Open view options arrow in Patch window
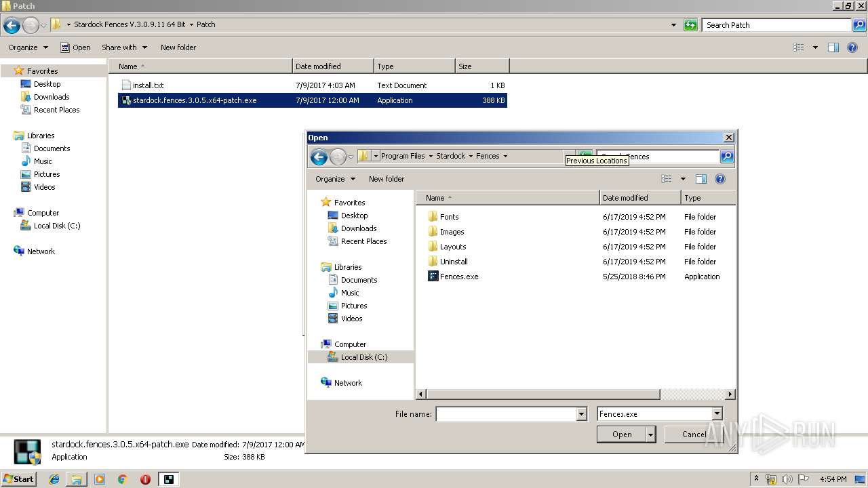 coord(815,47)
